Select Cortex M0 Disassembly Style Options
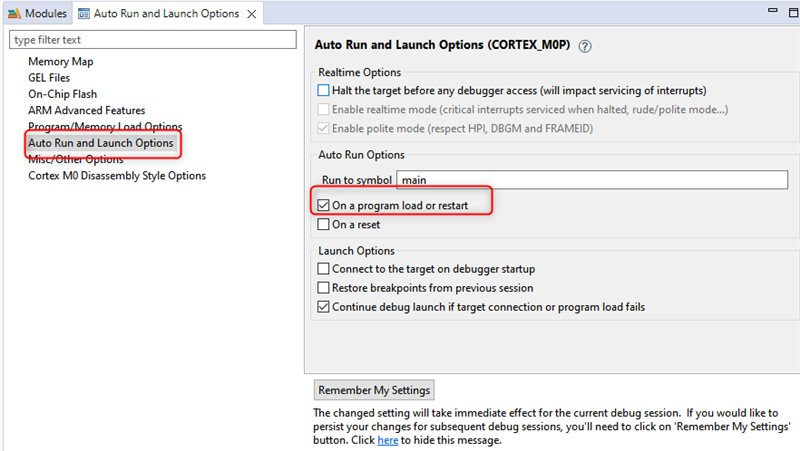 (x=117, y=176)
